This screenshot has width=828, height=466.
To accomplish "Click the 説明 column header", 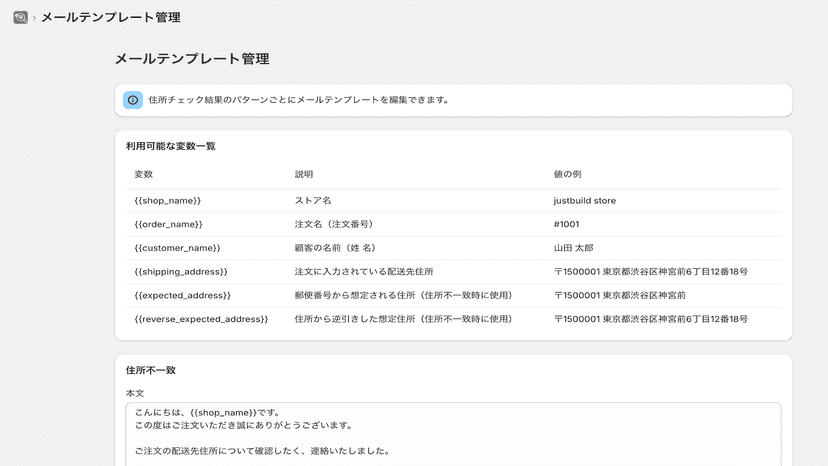I will coord(304,174).
